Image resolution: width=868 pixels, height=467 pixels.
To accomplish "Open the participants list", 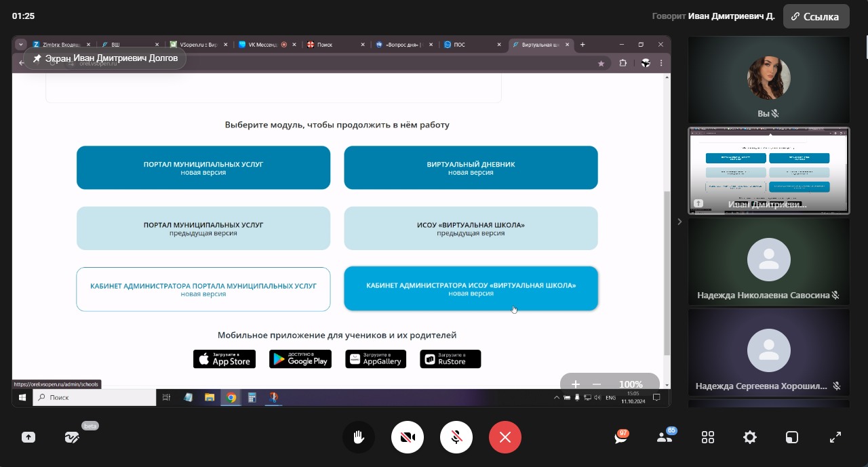I will [665, 437].
